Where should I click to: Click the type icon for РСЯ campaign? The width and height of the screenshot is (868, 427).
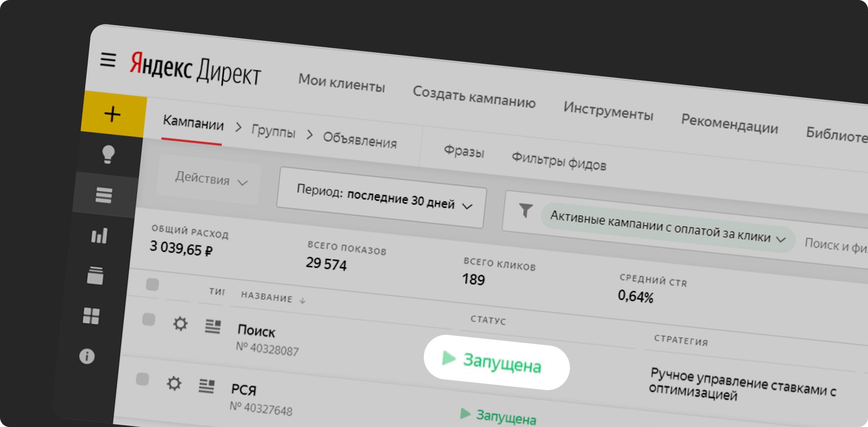click(207, 386)
